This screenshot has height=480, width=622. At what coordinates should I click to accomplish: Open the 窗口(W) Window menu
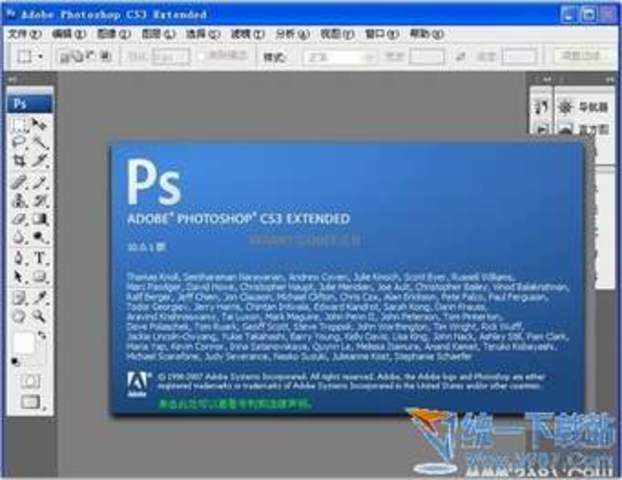(x=382, y=34)
